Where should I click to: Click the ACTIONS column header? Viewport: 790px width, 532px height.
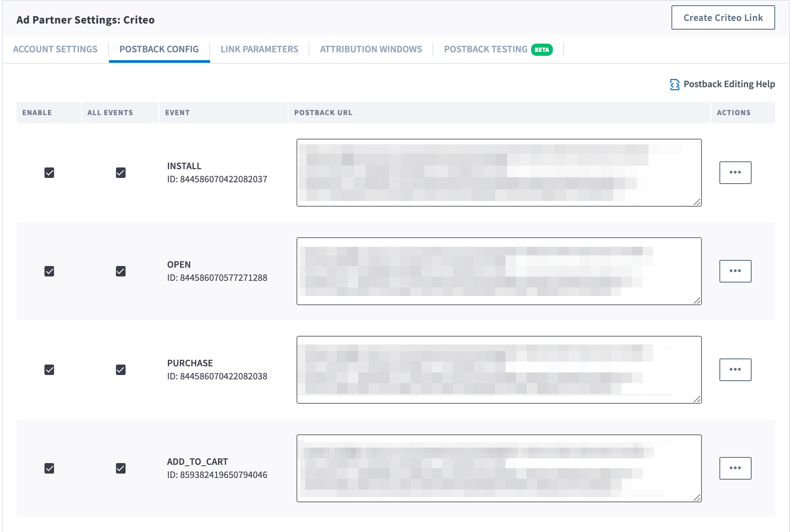(x=734, y=113)
